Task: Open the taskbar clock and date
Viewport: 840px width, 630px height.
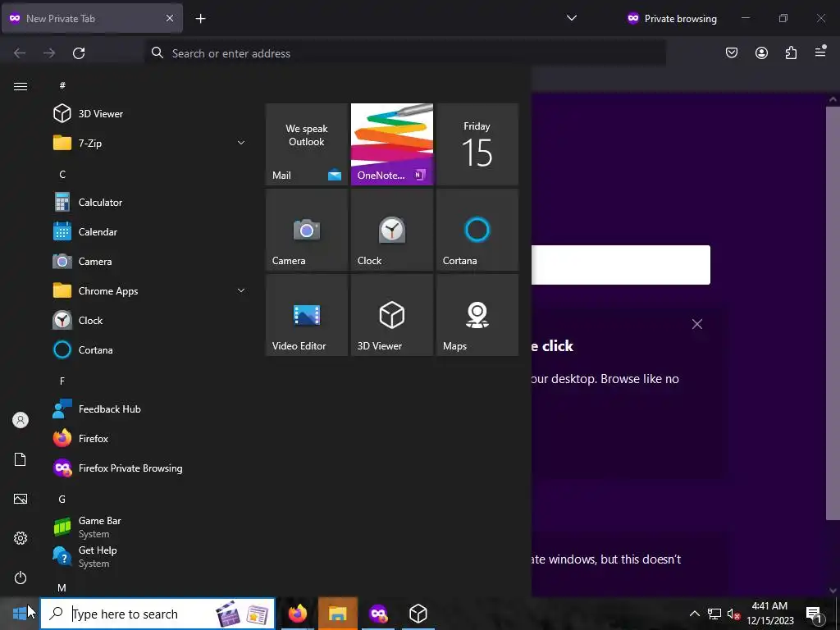Action: pos(769,614)
